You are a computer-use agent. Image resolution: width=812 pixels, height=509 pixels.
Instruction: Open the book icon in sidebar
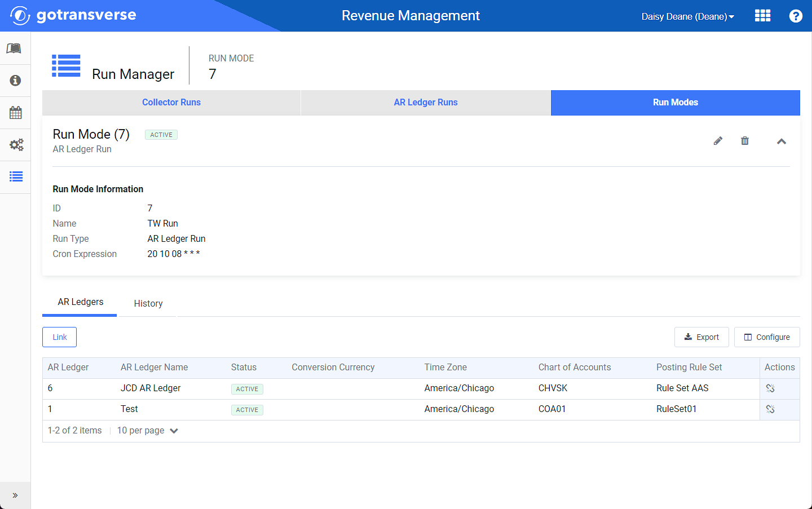click(15, 48)
